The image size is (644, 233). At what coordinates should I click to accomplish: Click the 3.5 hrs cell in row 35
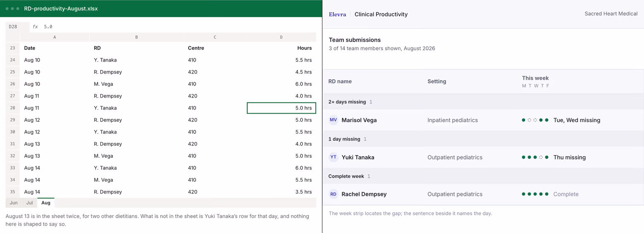[x=282, y=192]
